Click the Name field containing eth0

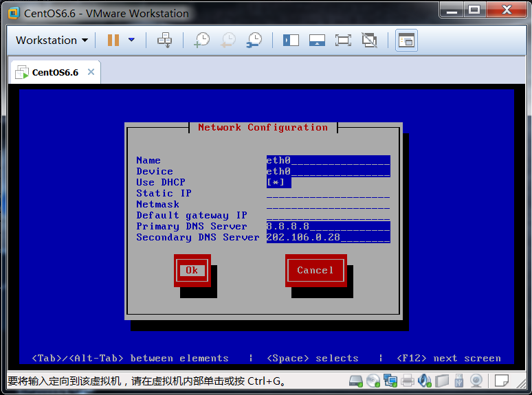click(328, 160)
